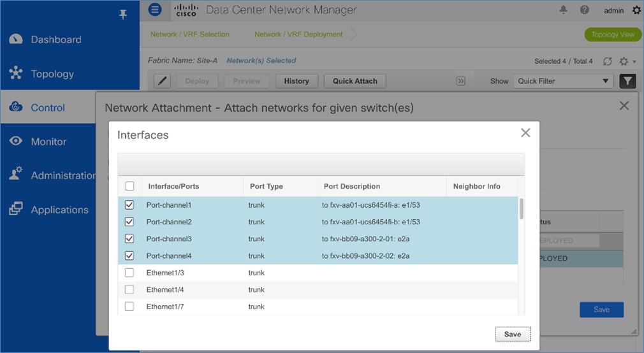This screenshot has width=644, height=353.
Task: Click the filter funnel icon
Action: (x=627, y=81)
